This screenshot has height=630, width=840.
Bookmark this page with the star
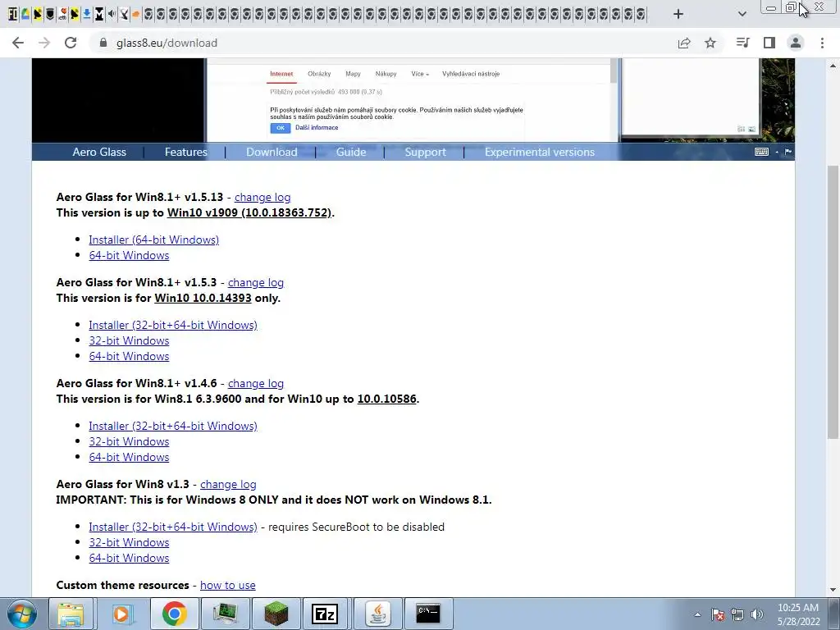point(710,43)
